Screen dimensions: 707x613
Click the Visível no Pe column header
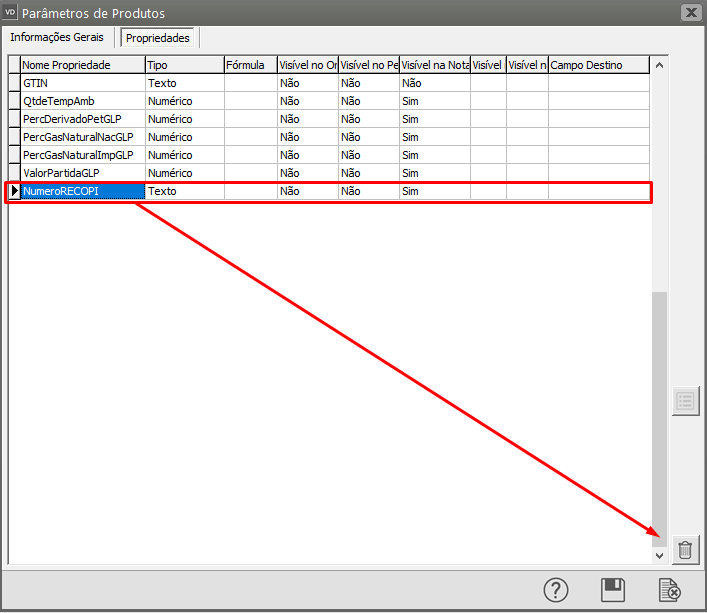click(369, 65)
